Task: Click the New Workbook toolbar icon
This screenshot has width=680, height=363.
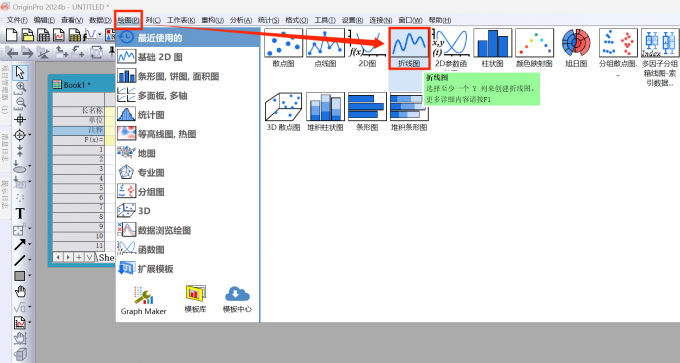Action: pos(43,35)
